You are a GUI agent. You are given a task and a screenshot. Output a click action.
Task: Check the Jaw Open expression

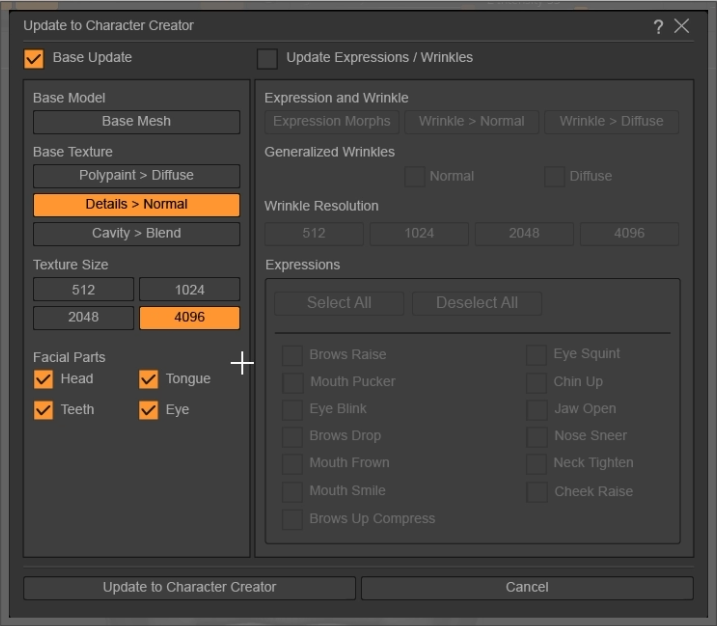pos(536,410)
